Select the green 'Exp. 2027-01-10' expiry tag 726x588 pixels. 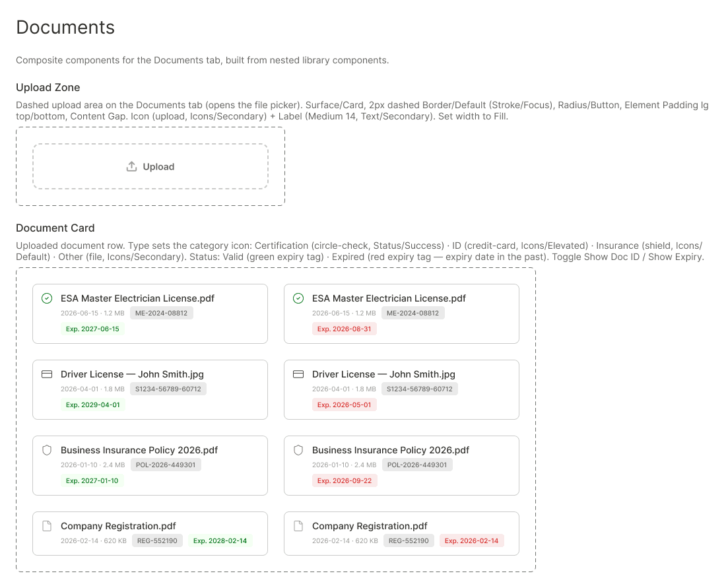92,480
